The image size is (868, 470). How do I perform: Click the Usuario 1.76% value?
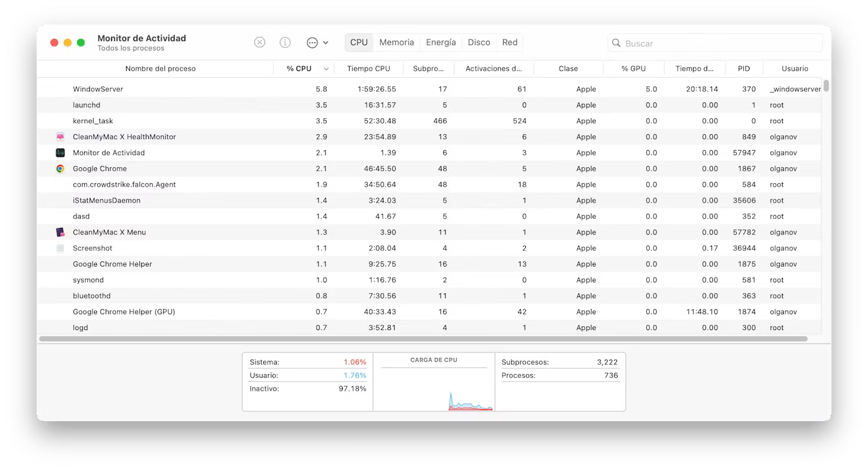click(355, 375)
